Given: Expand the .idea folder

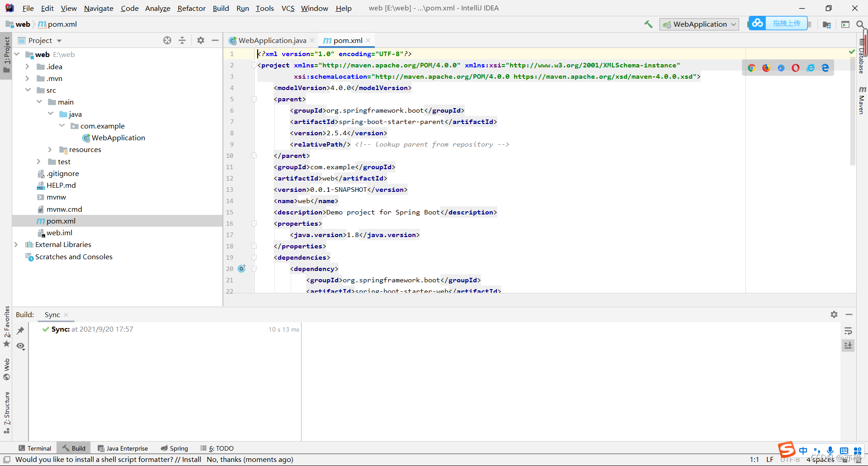Looking at the screenshot, I should point(27,67).
